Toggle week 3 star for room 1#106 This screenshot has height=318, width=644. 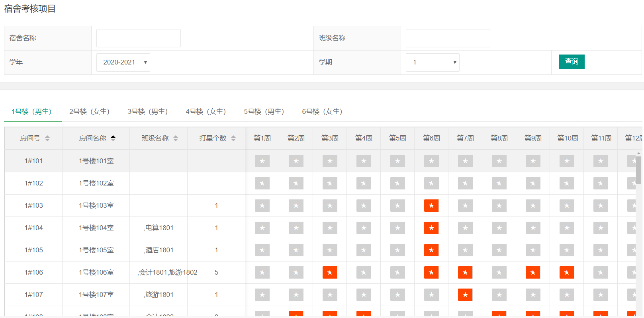tap(330, 272)
